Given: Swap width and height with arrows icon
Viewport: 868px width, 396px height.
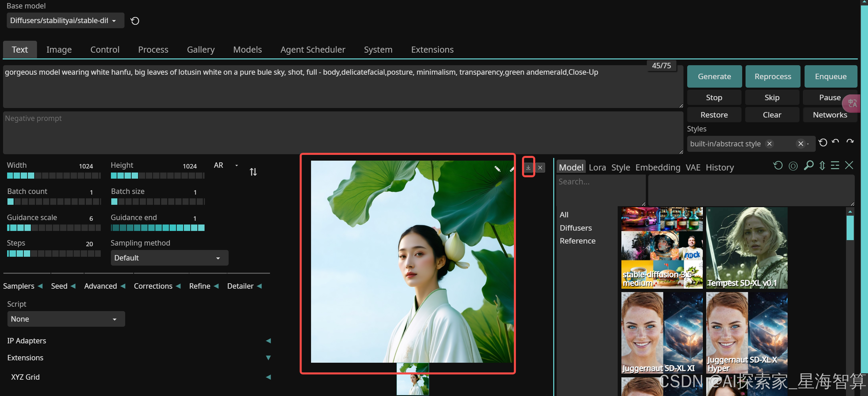Looking at the screenshot, I should (253, 172).
